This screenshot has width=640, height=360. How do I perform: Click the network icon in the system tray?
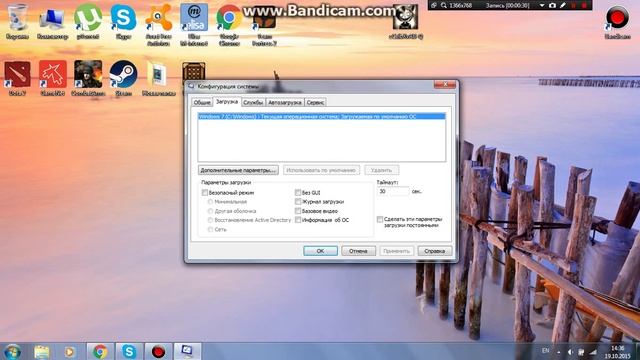[x=593, y=351]
